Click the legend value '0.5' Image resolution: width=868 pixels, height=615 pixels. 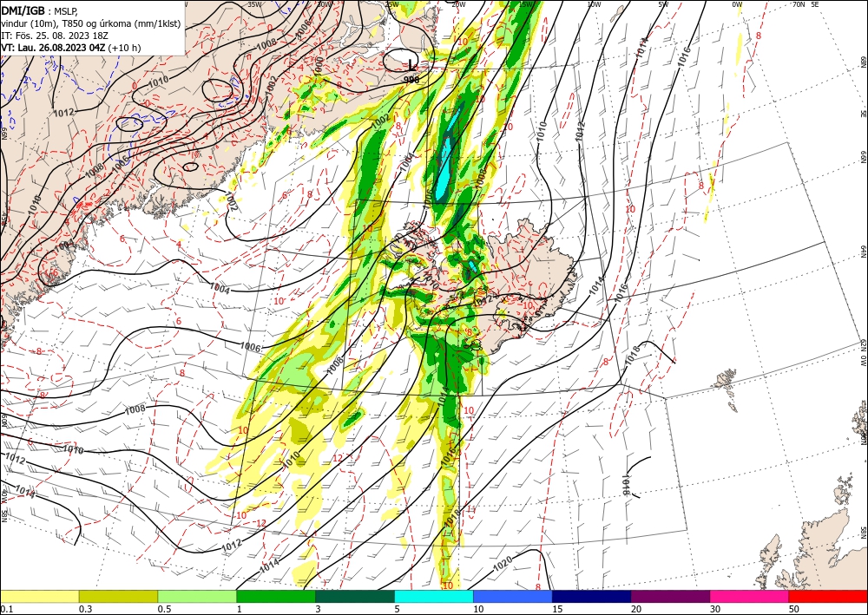pyautogui.click(x=164, y=609)
